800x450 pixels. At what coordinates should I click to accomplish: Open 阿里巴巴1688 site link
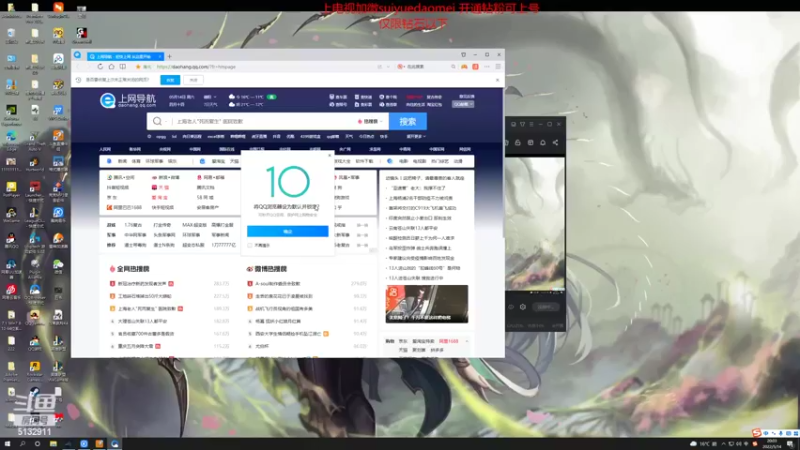[124, 208]
